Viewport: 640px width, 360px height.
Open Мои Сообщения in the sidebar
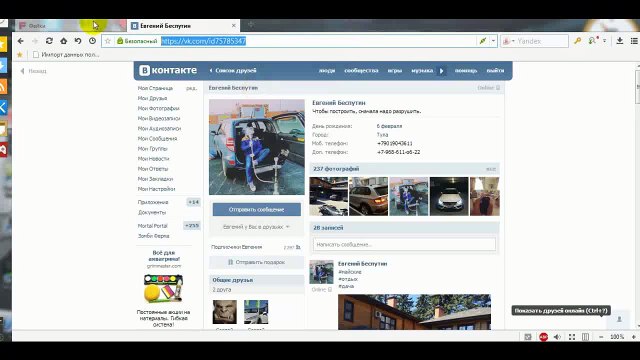point(157,139)
